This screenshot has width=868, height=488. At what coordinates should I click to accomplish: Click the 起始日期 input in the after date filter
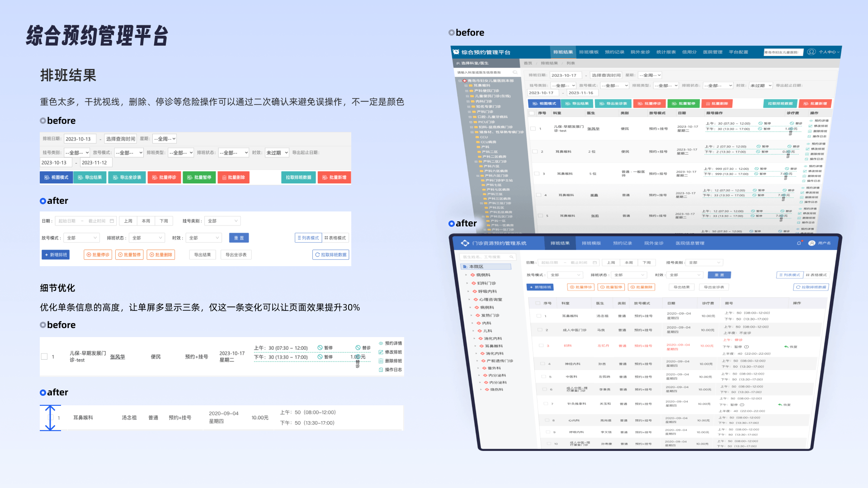68,221
